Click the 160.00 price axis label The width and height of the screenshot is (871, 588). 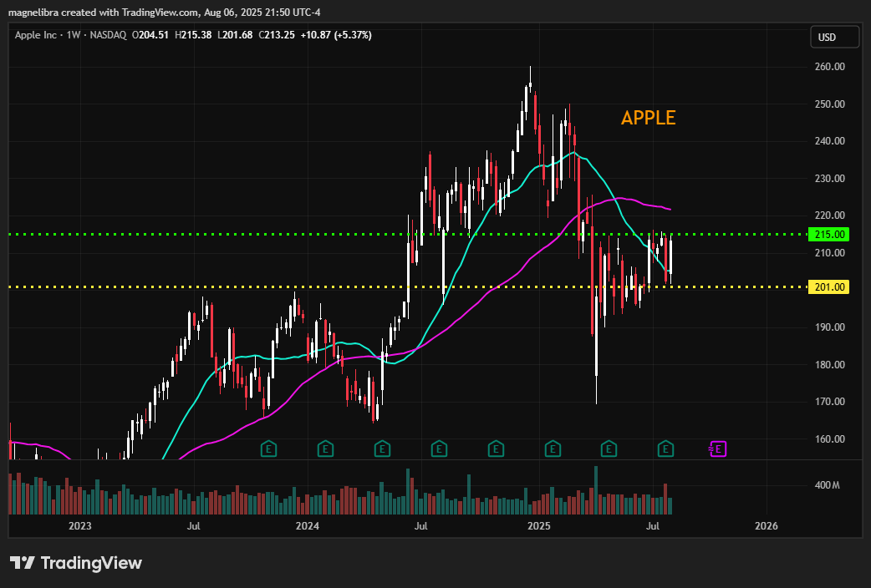[830, 439]
